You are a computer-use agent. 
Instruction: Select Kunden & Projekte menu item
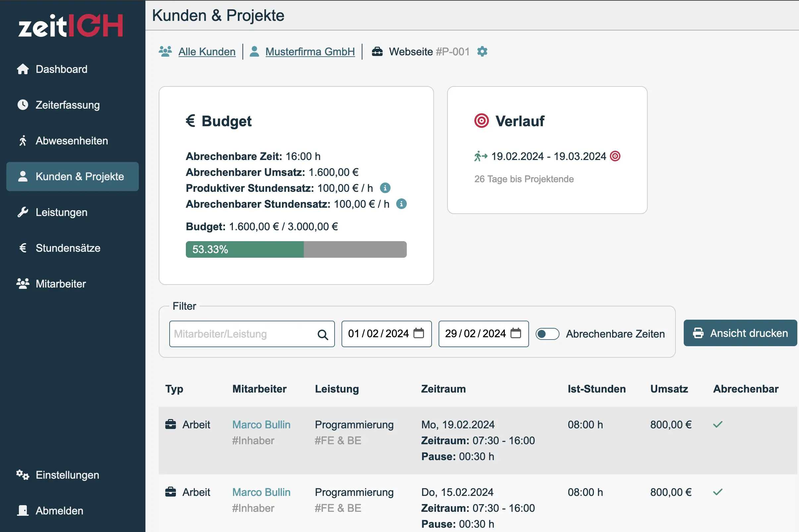tap(72, 177)
